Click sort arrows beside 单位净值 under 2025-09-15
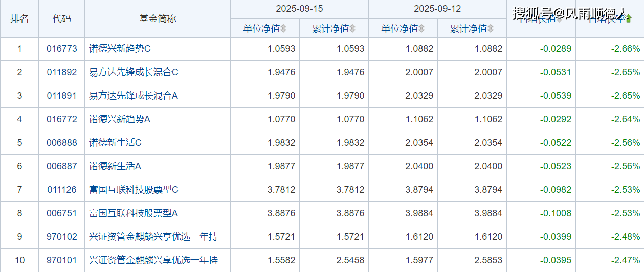 283,29
